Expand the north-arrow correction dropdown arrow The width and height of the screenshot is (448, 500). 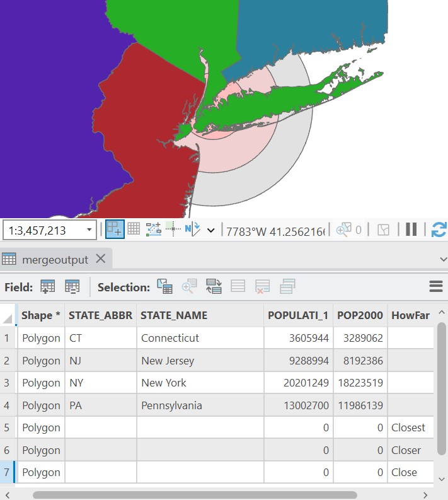pos(210,230)
